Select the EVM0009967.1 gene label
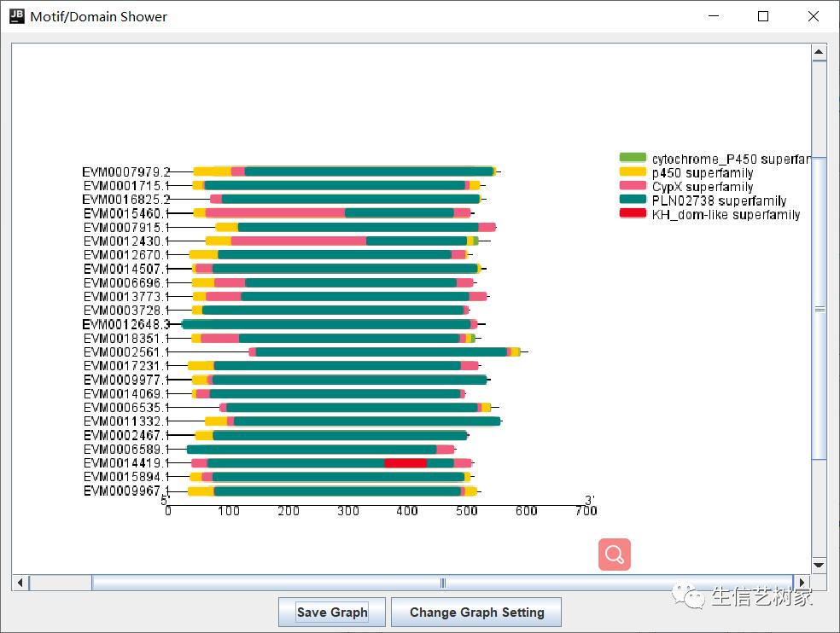Screen dimensions: 840x633 click(x=126, y=491)
